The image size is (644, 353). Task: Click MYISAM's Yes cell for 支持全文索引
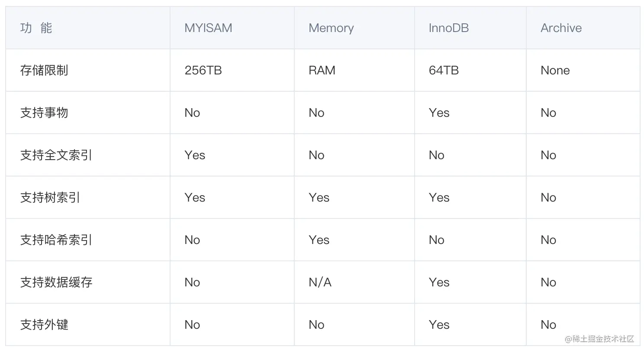click(195, 155)
